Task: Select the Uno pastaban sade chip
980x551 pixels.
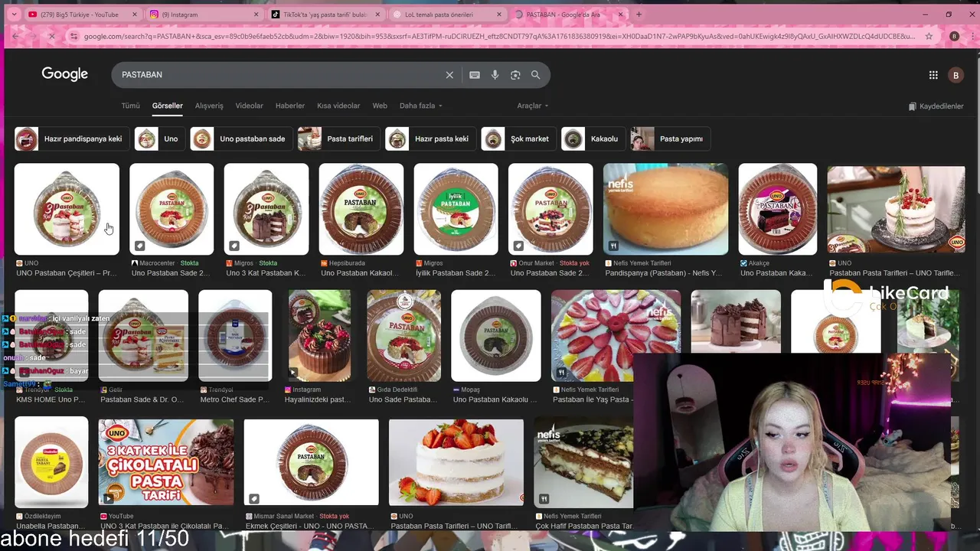Action: coord(241,139)
